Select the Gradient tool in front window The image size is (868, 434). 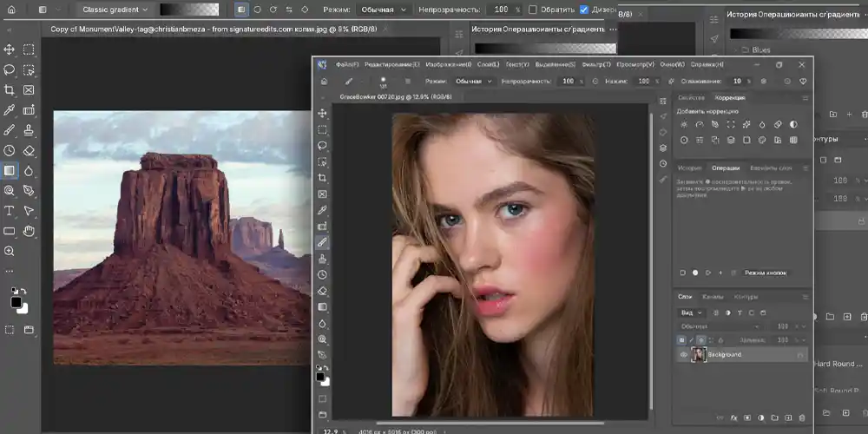click(x=322, y=307)
